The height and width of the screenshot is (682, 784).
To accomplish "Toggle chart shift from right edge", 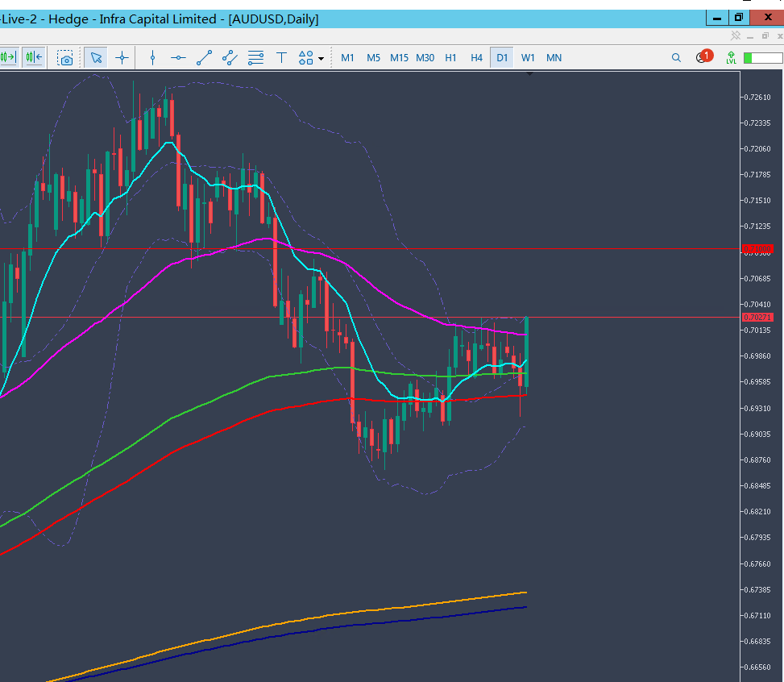I will [x=34, y=57].
